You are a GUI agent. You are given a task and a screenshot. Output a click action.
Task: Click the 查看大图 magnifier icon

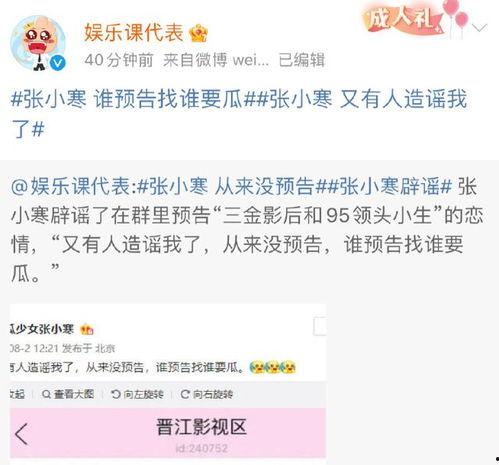click(47, 394)
